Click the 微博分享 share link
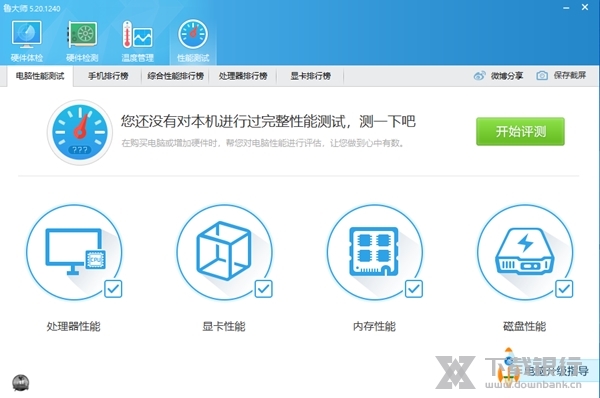The width and height of the screenshot is (600, 398). point(507,76)
